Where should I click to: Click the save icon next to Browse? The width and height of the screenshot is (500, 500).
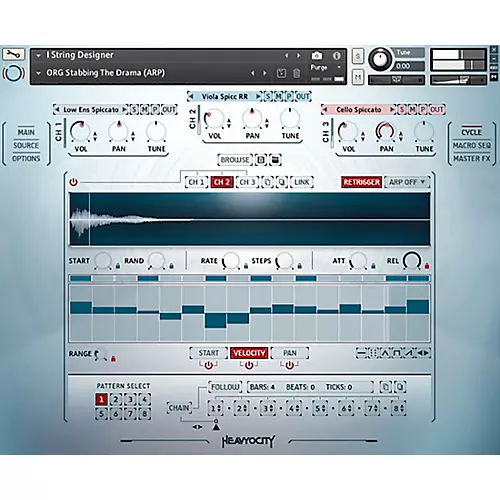click(261, 160)
